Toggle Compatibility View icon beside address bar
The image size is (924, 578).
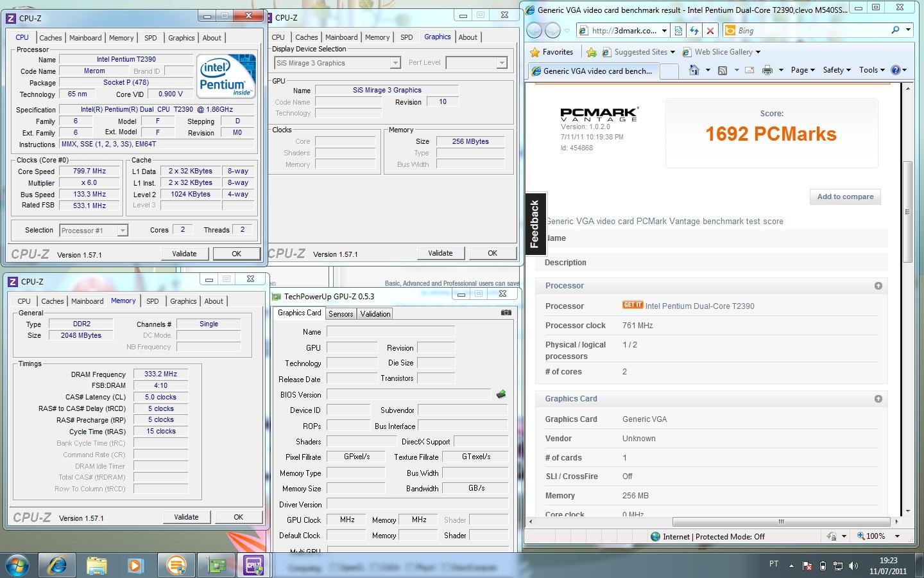pos(678,30)
